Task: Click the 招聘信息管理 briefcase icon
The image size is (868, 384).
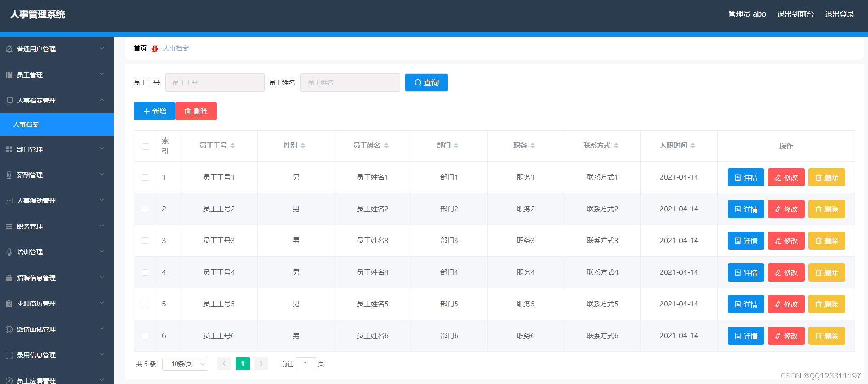Action: coord(9,278)
